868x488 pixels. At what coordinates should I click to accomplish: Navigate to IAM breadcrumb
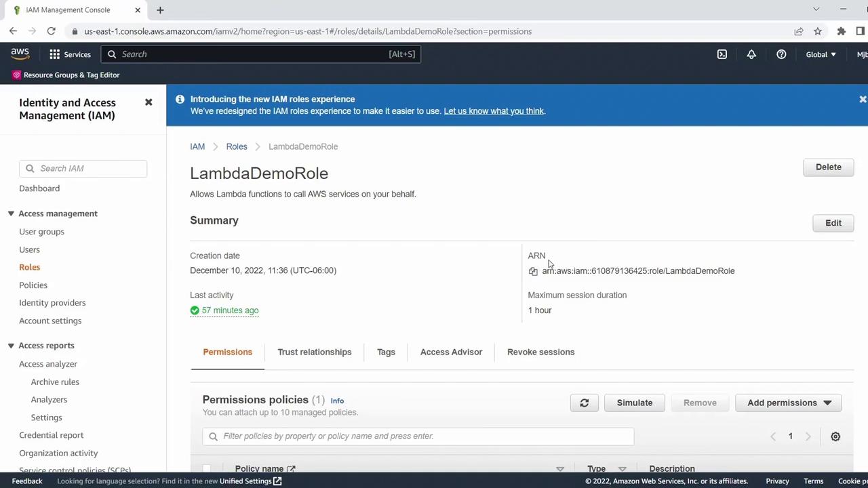tap(197, 146)
